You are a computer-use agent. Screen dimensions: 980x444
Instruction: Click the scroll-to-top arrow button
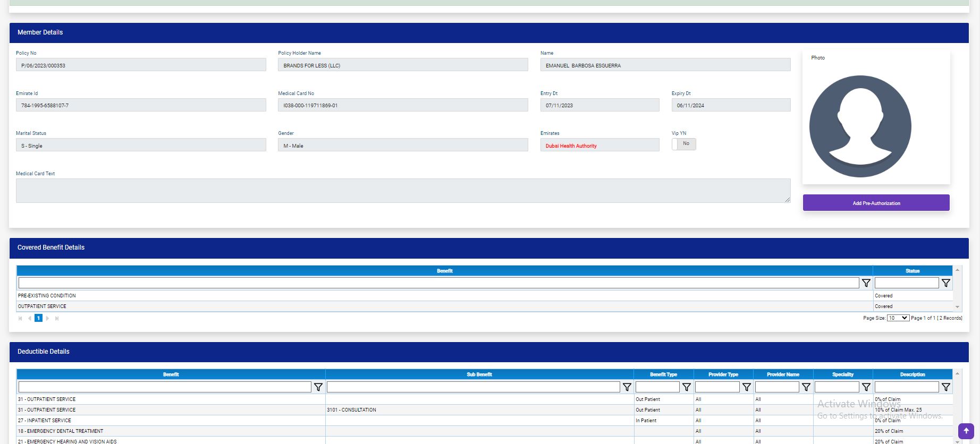coord(966,431)
